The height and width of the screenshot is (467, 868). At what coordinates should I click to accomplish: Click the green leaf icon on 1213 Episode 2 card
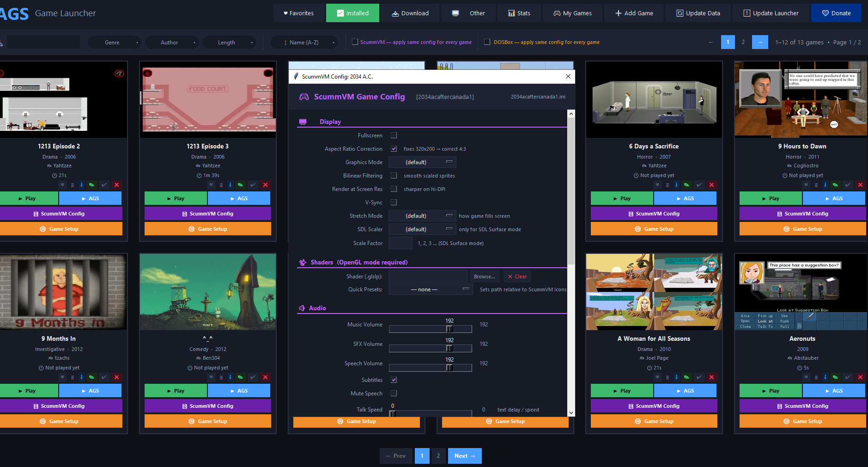click(x=91, y=185)
